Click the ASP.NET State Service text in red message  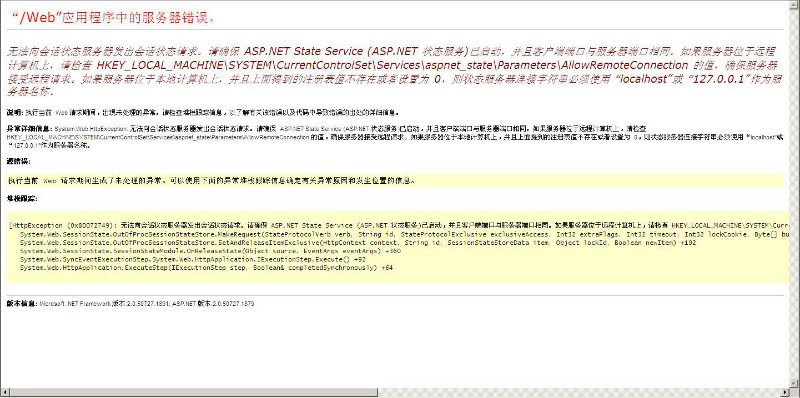tap(305, 52)
